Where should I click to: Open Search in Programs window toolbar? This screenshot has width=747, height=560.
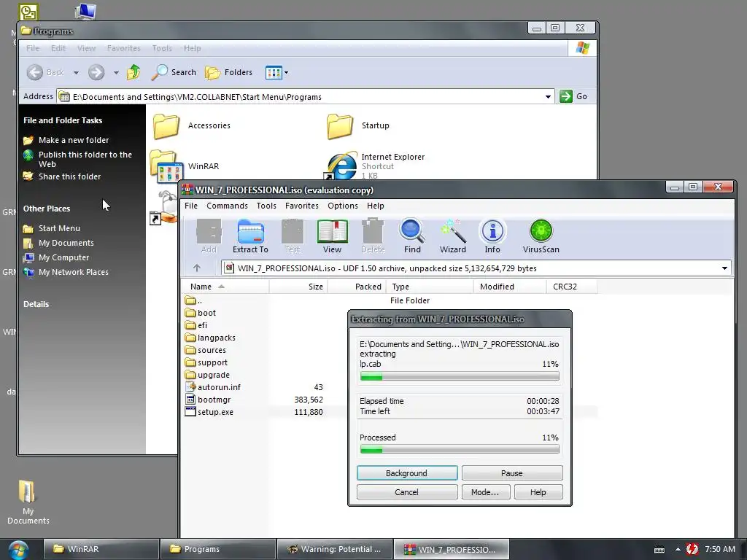(174, 72)
